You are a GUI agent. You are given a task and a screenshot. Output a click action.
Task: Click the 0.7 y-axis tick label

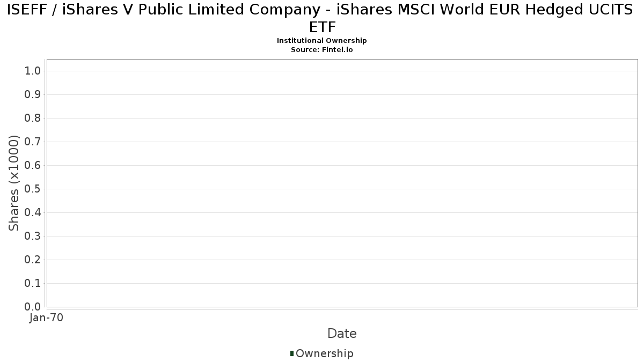(33, 142)
